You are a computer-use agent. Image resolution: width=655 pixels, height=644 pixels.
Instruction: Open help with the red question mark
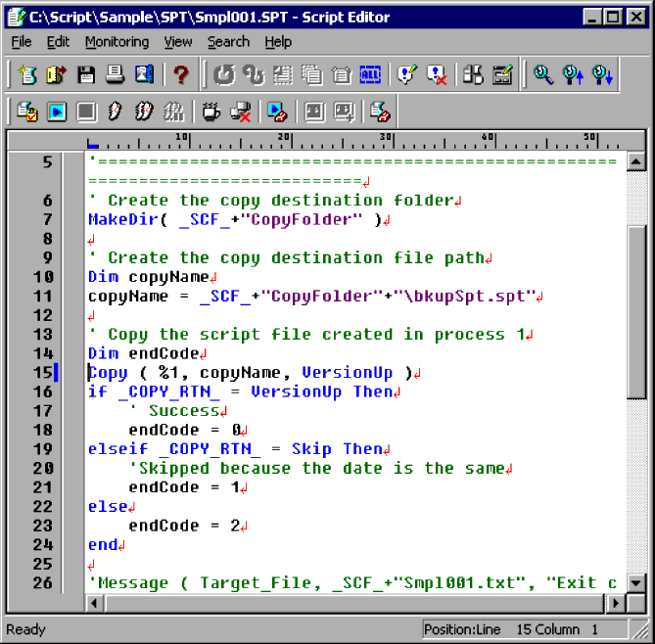tap(180, 74)
